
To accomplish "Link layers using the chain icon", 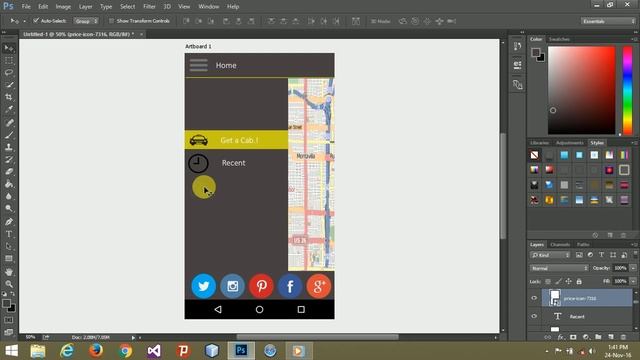I will 548,337.
